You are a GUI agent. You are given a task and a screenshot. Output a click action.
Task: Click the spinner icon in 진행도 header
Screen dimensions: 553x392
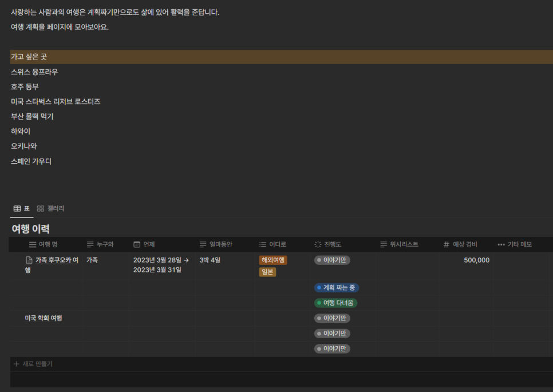pos(318,244)
